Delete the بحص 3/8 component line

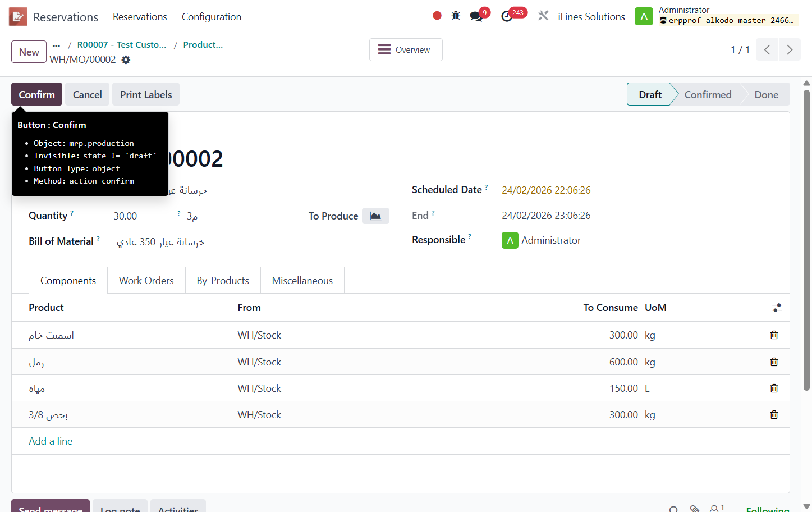[x=774, y=415]
